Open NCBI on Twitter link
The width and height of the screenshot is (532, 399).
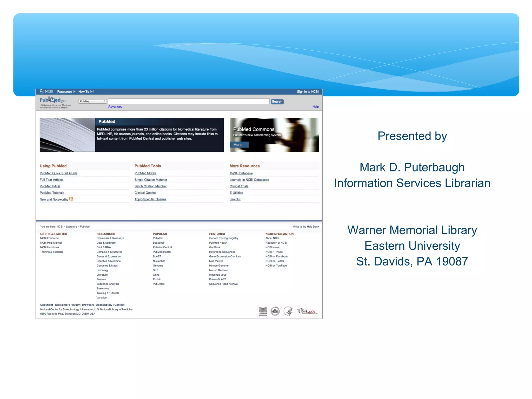point(275,261)
